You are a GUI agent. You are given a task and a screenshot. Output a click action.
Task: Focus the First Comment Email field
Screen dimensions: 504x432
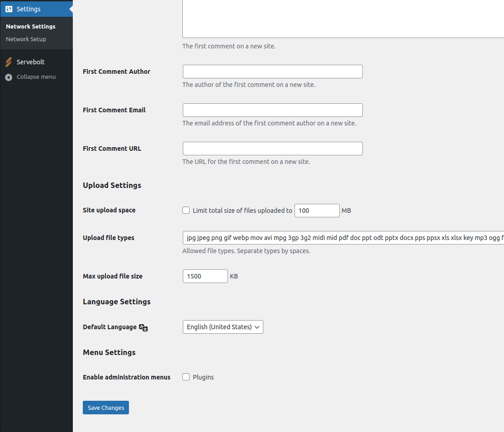click(272, 110)
